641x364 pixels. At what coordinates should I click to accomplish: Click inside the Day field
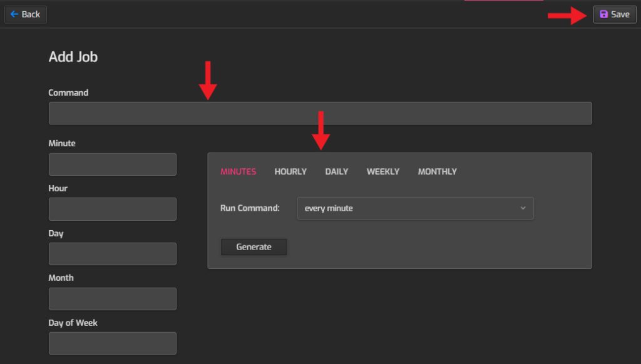point(112,253)
